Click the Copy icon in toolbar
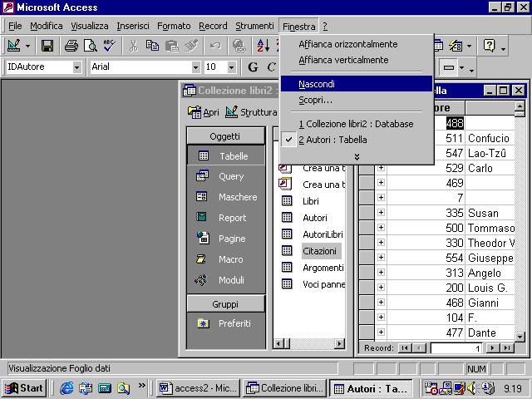Viewport: 532px width, 399px height. coord(152,45)
